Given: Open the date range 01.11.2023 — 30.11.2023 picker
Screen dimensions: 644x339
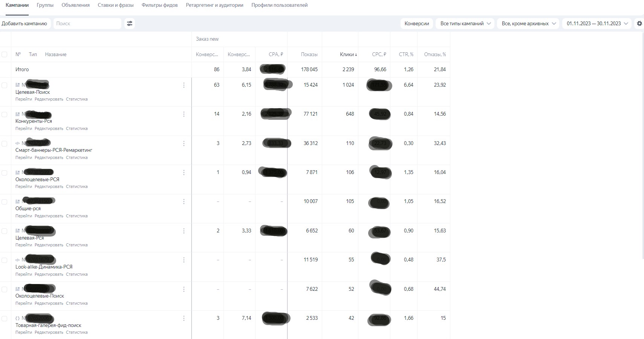Looking at the screenshot, I should (597, 23).
